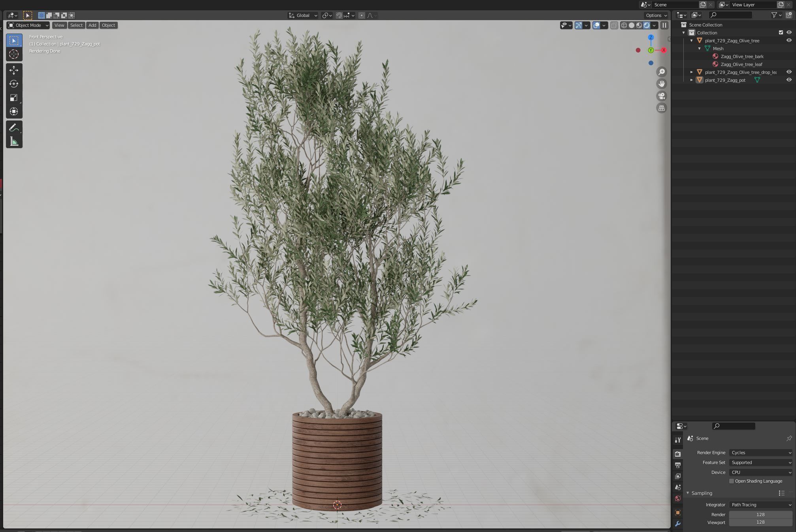The height and width of the screenshot is (532, 796).
Task: Activate the 3D Cursor tool
Action: click(x=14, y=54)
